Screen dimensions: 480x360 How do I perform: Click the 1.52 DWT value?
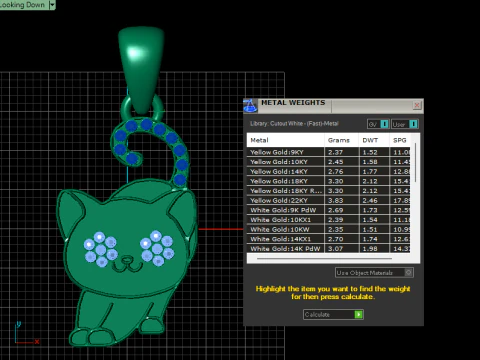pos(370,152)
